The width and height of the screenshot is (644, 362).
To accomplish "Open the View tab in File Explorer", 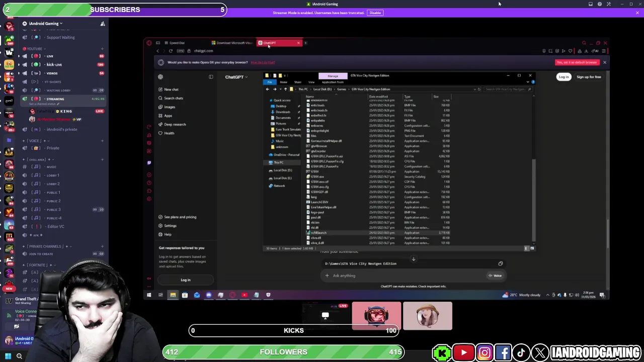I will point(311,82).
